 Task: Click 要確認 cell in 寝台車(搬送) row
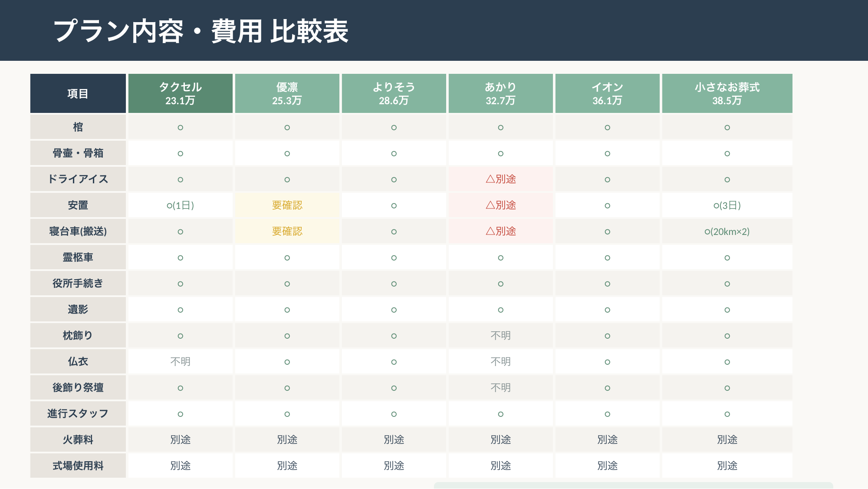(x=287, y=231)
